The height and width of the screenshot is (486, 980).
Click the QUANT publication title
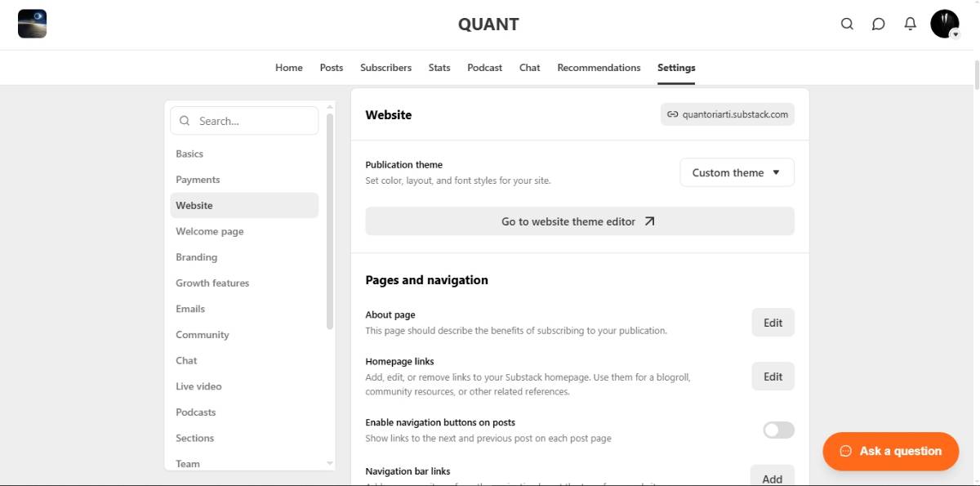pyautogui.click(x=488, y=25)
